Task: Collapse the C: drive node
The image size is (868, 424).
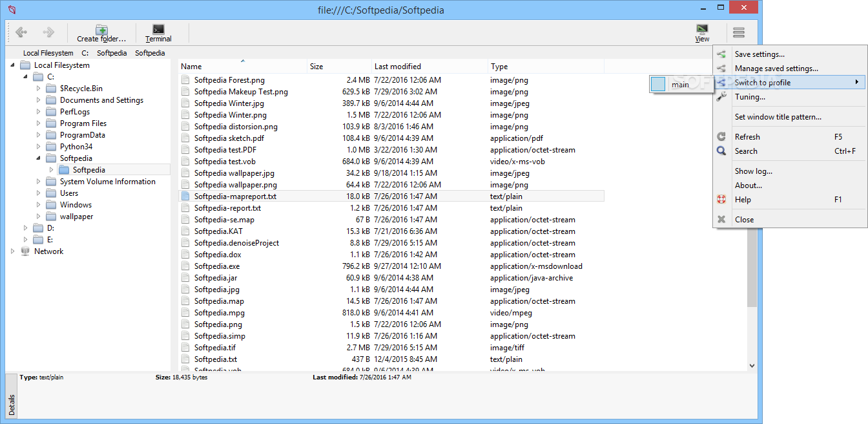Action: click(x=26, y=77)
